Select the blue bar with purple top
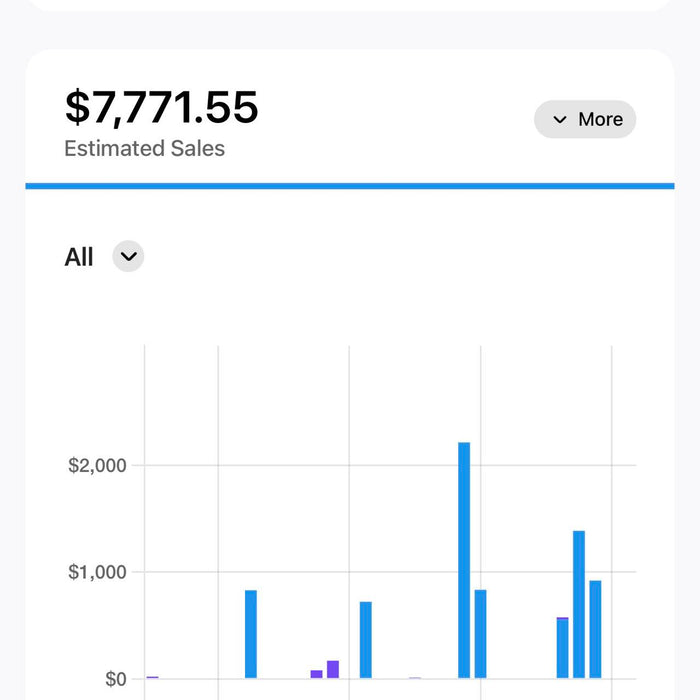700x700 pixels. point(562,647)
